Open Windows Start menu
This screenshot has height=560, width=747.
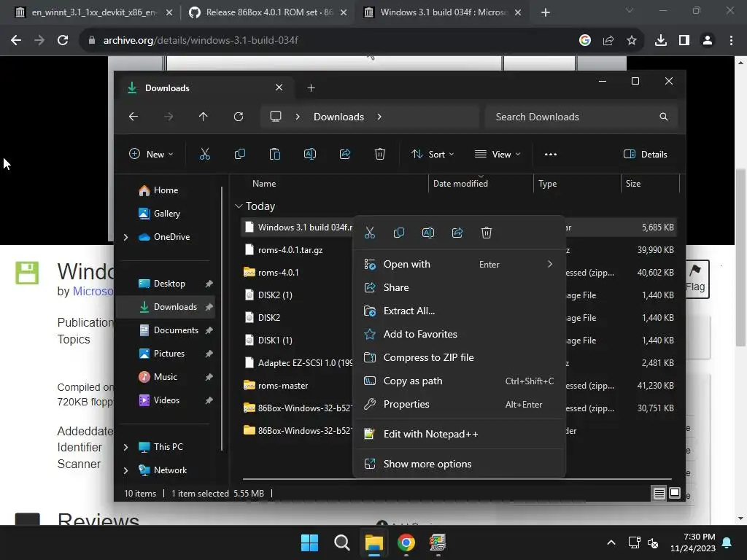pyautogui.click(x=309, y=542)
